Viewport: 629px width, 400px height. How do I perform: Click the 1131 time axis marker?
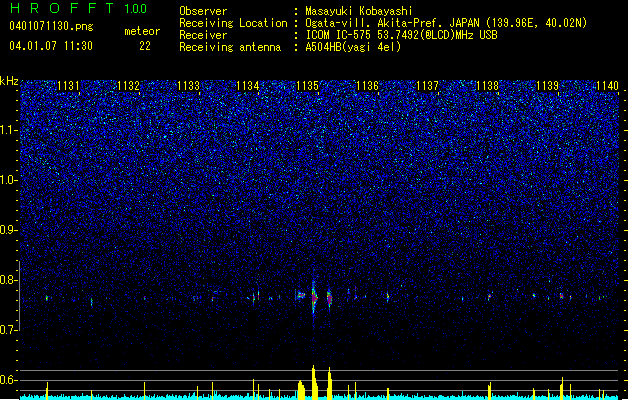click(69, 85)
